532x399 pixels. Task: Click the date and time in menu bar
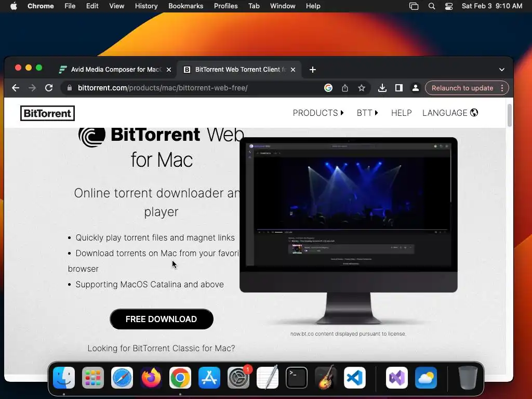coord(492,6)
